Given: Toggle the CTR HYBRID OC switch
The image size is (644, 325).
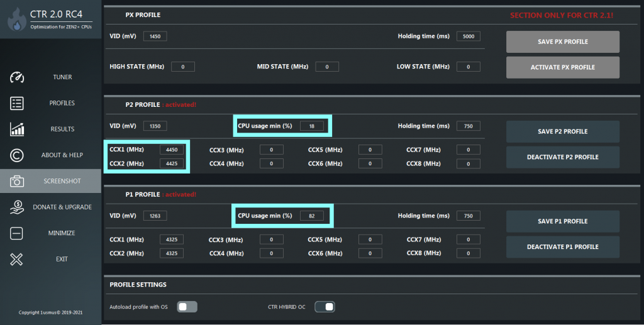Looking at the screenshot, I should pyautogui.click(x=325, y=307).
